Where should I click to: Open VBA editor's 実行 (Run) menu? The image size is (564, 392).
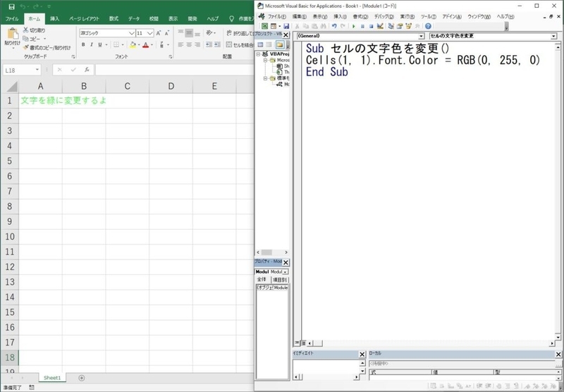pos(407,16)
